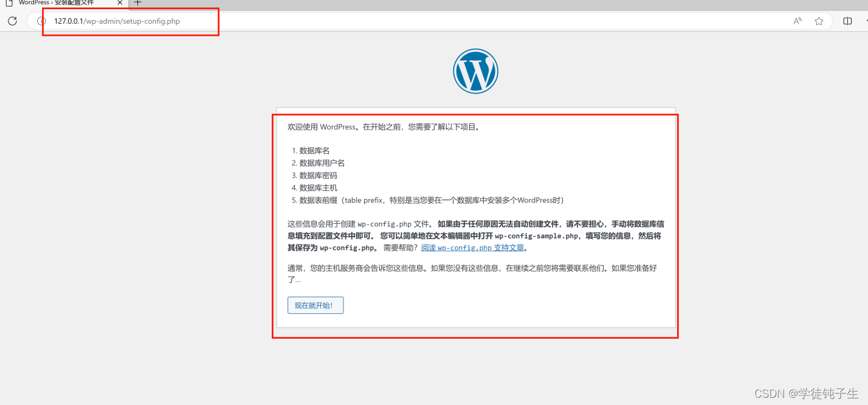Click the 欢迎使用 WordPress intro sentence
868x405 pixels.
click(x=384, y=127)
